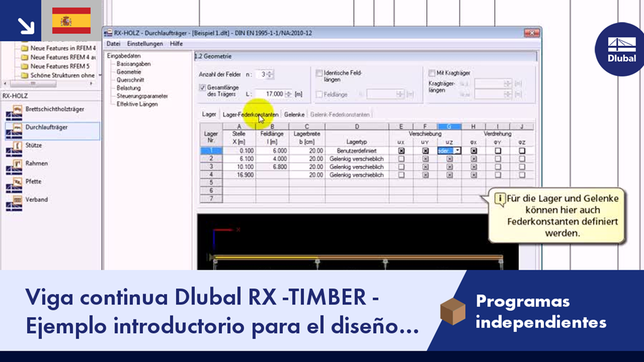
Task: Open folder Neue Features RFEM 5
Action: tap(55, 66)
